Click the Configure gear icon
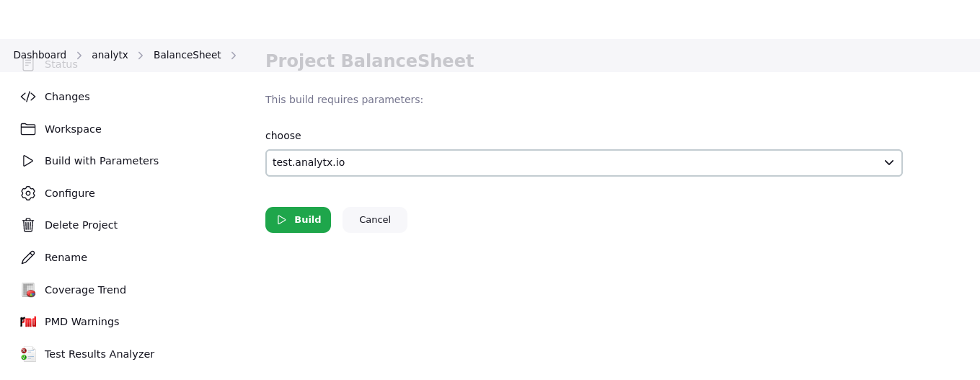The width and height of the screenshot is (980, 380). tap(28, 193)
